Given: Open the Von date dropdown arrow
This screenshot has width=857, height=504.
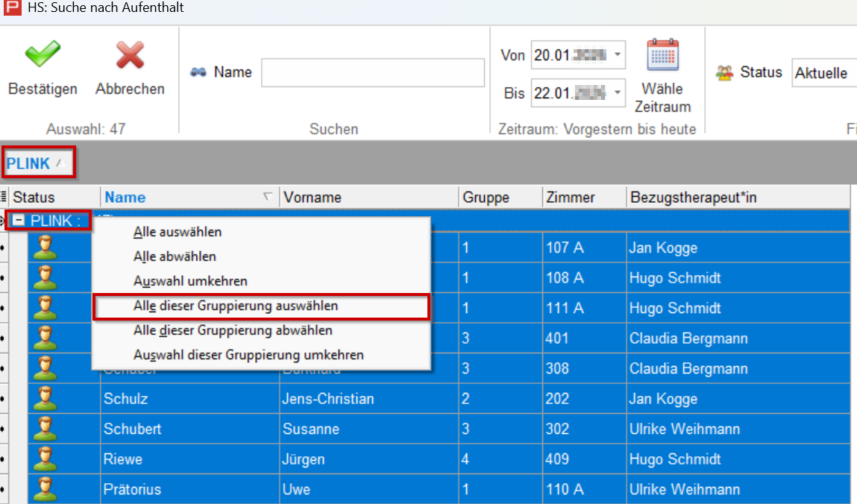Looking at the screenshot, I should 618,55.
